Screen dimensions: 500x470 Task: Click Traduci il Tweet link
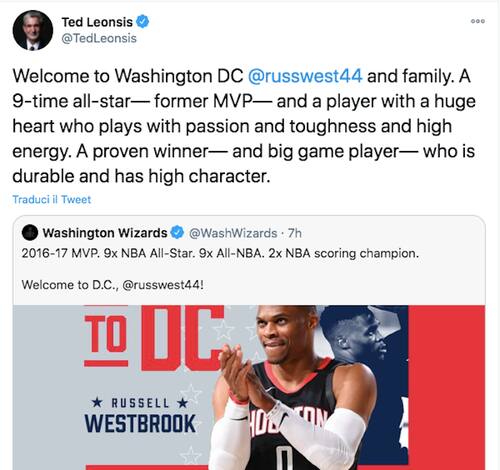pos(52,199)
